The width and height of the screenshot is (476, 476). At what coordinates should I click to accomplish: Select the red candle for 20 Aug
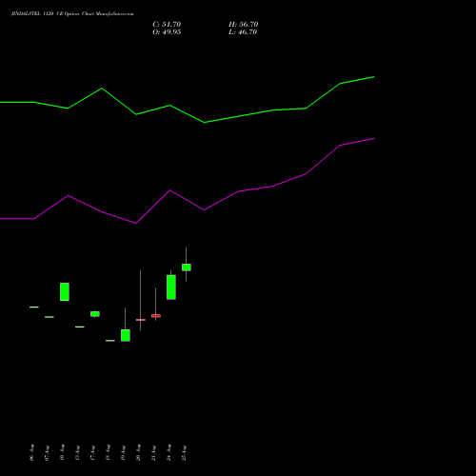click(x=141, y=320)
